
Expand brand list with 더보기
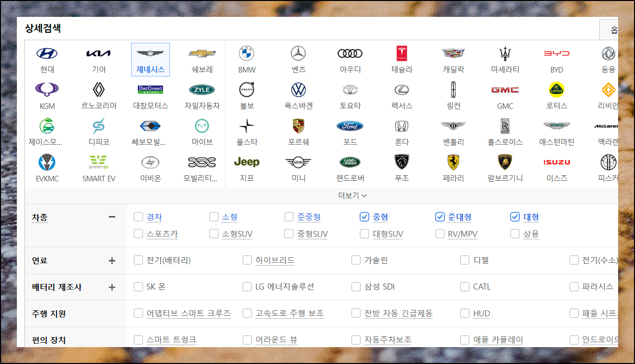pyautogui.click(x=353, y=196)
